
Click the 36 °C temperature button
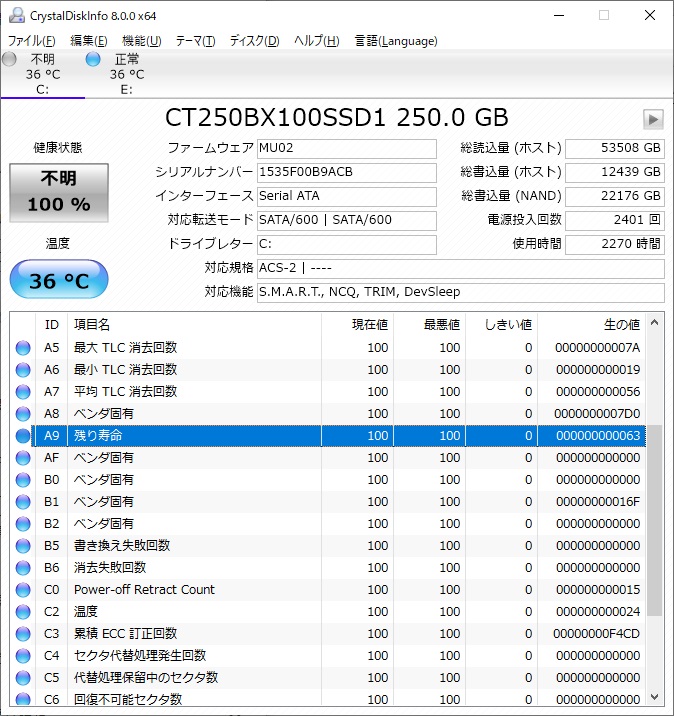[x=59, y=279]
